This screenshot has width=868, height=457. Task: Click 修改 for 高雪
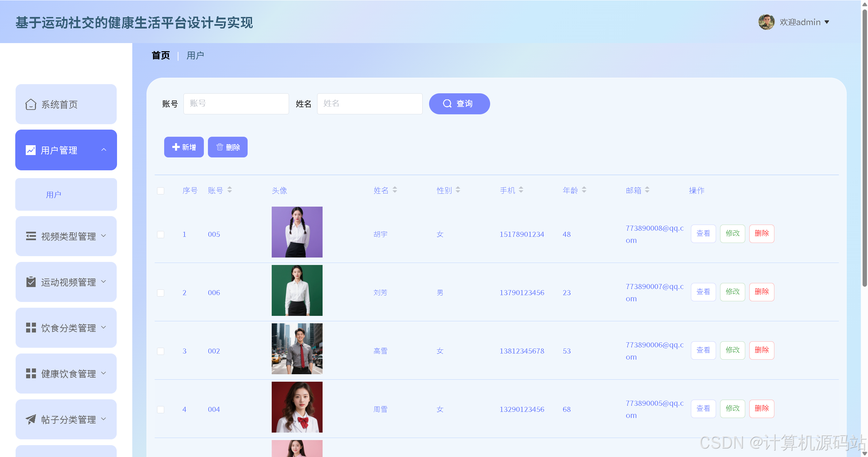(x=732, y=350)
